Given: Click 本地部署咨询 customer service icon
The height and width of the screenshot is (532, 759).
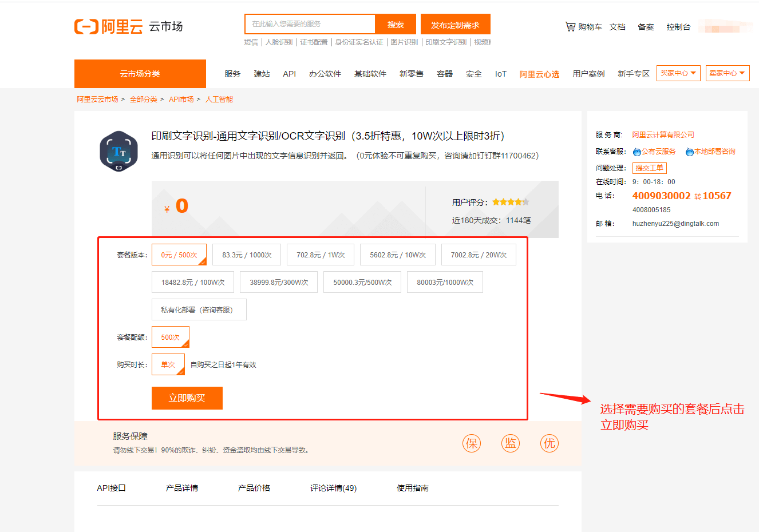Looking at the screenshot, I should [x=690, y=152].
